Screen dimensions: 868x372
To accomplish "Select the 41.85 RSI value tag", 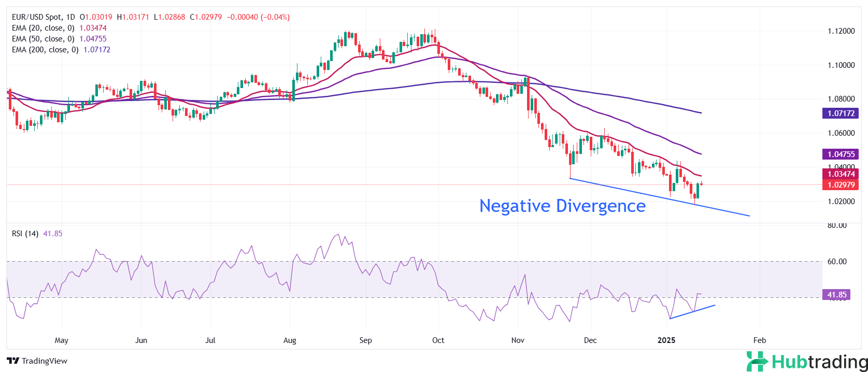I will 836,295.
